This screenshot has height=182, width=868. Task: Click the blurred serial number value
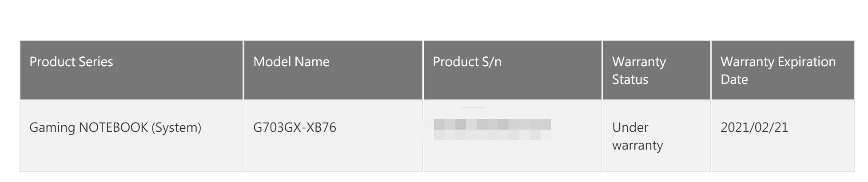point(492,130)
